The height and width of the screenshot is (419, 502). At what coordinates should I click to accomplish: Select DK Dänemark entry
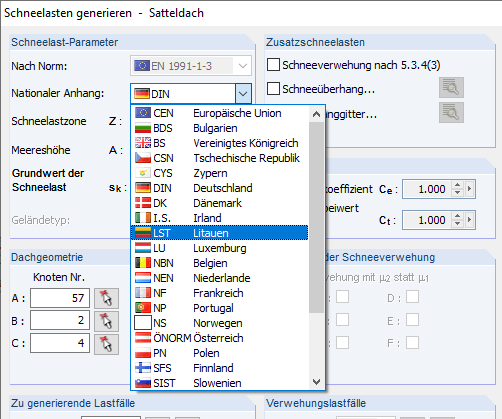220,203
